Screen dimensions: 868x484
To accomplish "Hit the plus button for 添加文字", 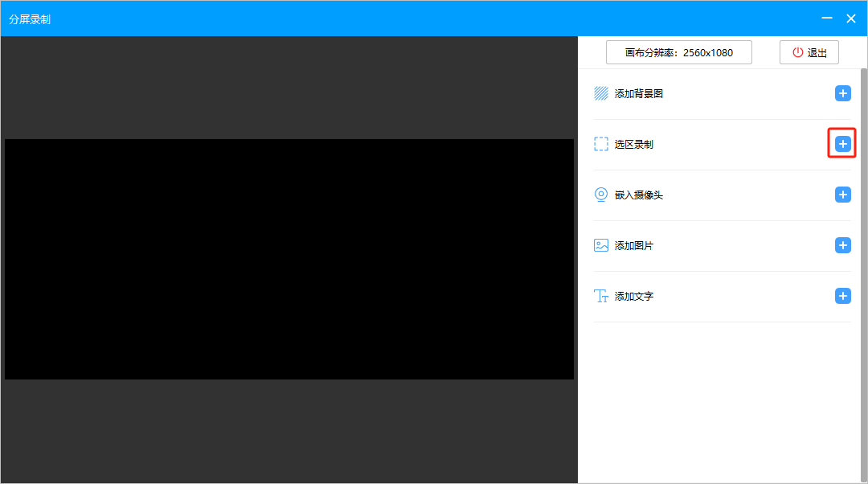I will (842, 296).
